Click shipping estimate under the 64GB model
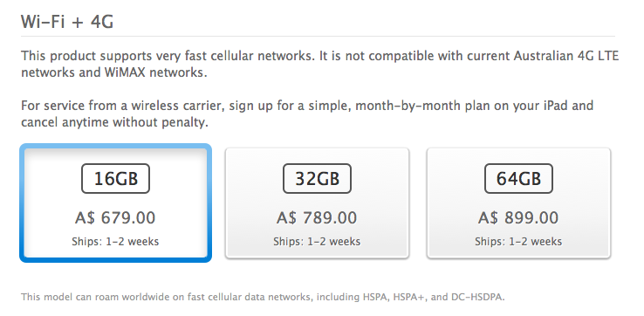 point(518,241)
